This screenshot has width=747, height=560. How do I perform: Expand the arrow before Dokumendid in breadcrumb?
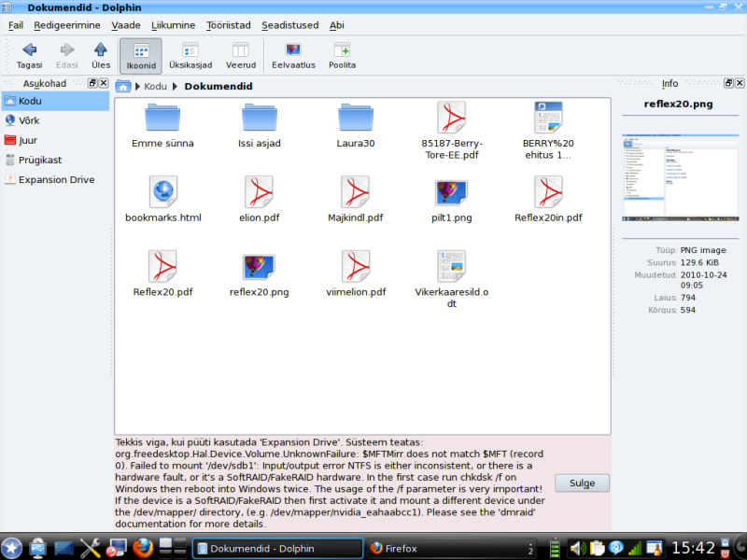point(176,86)
